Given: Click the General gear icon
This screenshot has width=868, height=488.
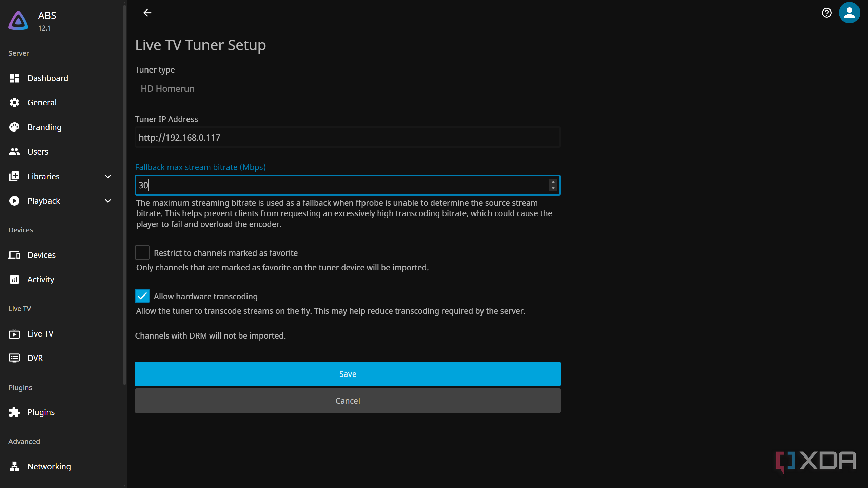Looking at the screenshot, I should [14, 102].
